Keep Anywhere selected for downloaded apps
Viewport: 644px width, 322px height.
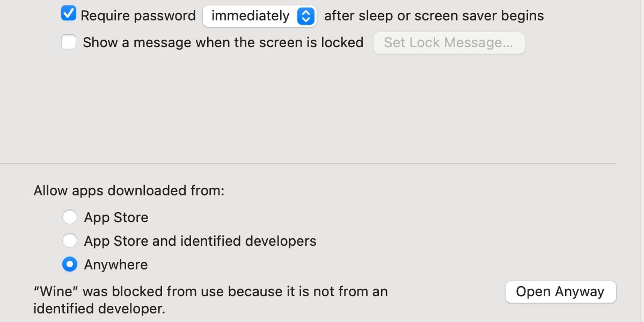(x=70, y=264)
